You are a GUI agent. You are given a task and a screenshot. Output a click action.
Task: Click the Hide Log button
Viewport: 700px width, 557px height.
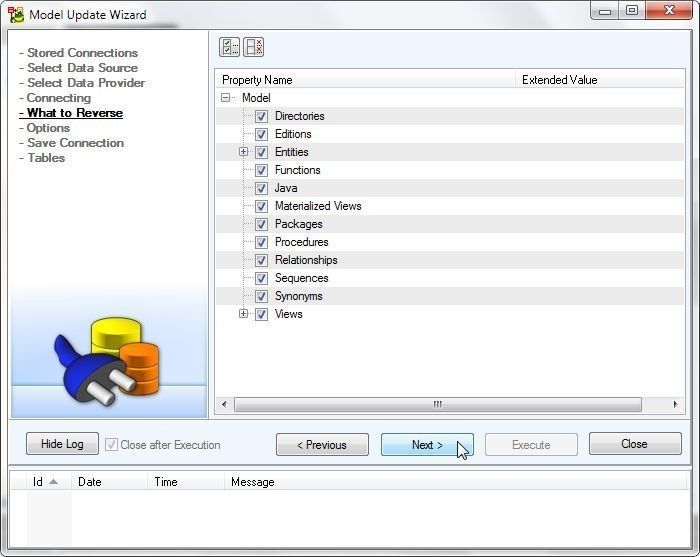62,444
